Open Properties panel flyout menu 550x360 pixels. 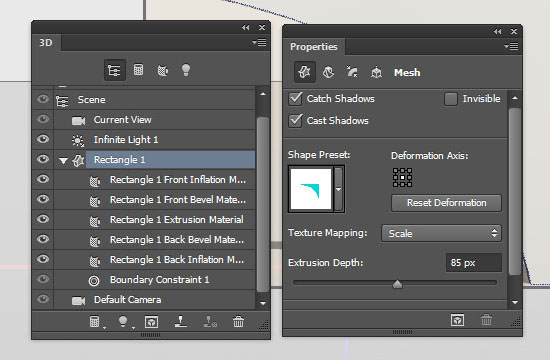[511, 46]
